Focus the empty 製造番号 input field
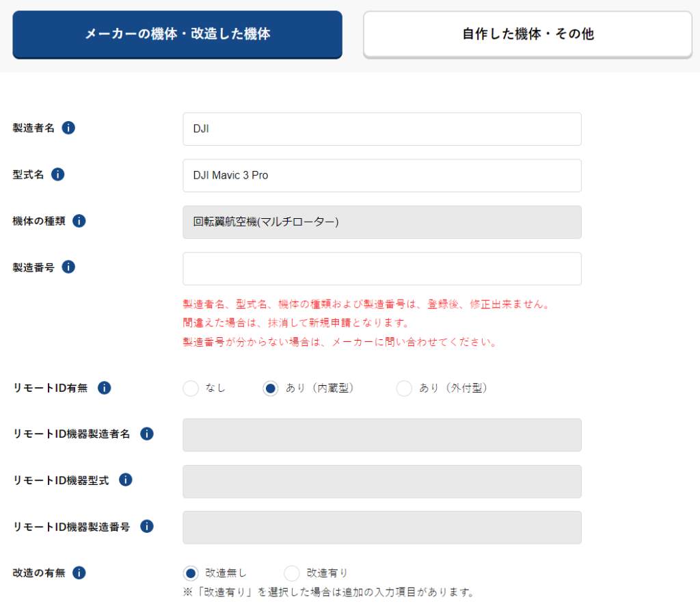Viewport: 700px width, 606px height. click(381, 269)
